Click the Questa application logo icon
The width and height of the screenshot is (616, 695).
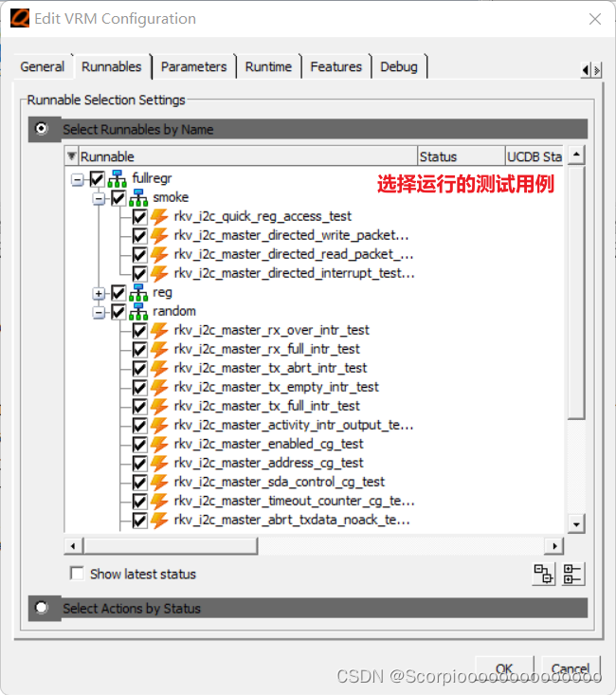click(x=20, y=18)
